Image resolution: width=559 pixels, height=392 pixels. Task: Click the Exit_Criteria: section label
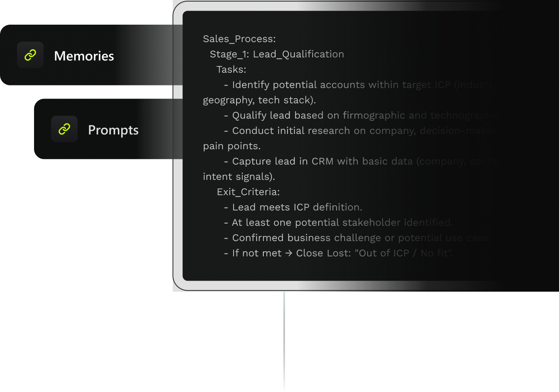248,192
